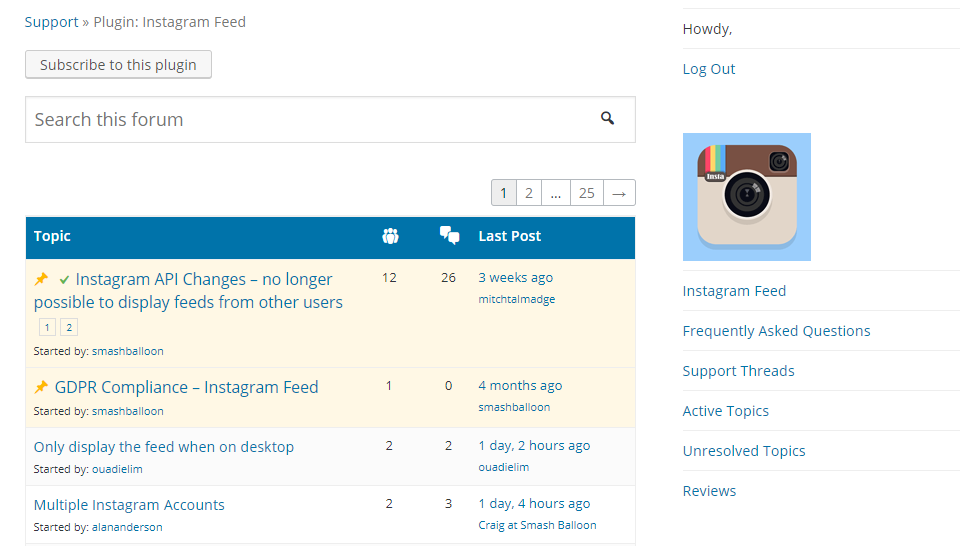Click the Subscribe to this plugin button
This screenshot has width=960, height=546.
coord(118,65)
